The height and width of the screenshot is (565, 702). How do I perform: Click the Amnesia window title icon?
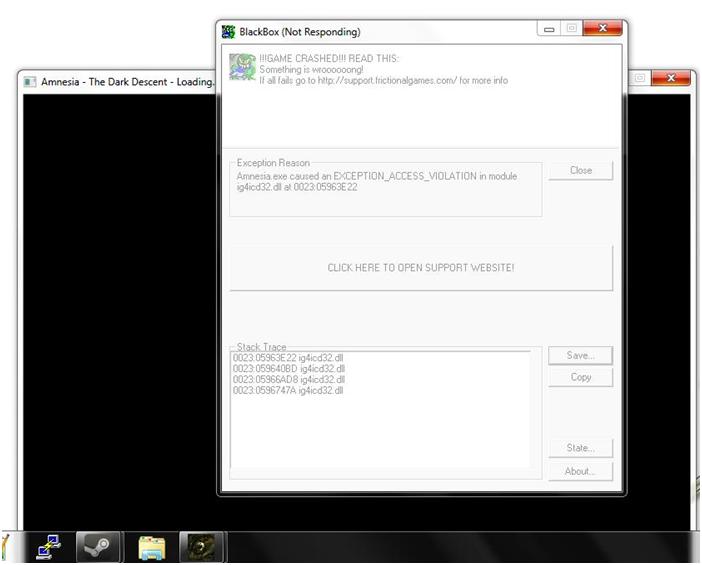pyautogui.click(x=30, y=82)
